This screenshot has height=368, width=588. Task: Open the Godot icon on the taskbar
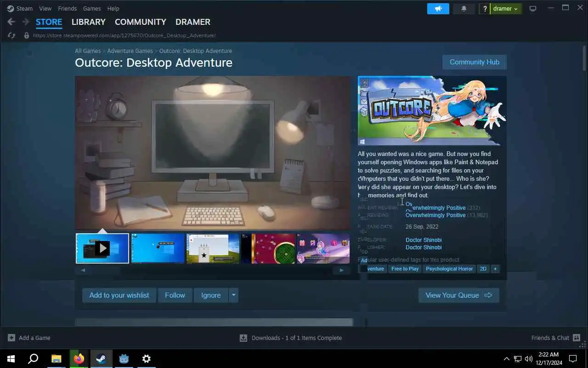click(124, 358)
